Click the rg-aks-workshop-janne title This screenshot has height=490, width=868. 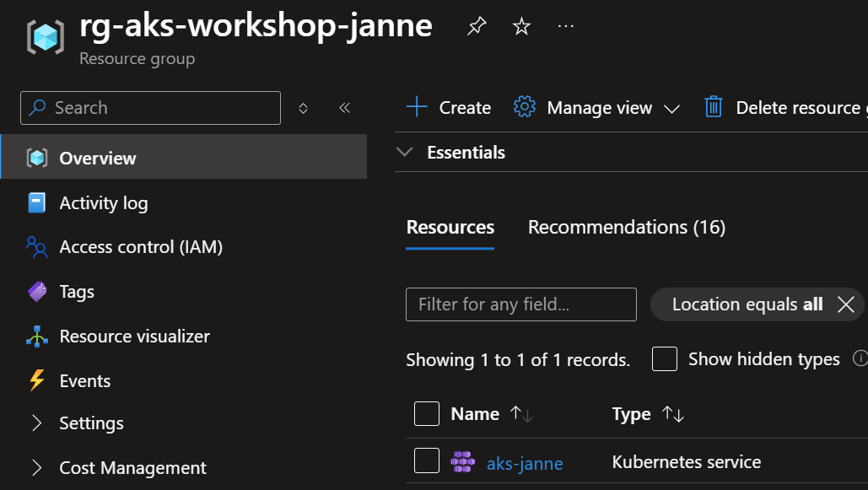coord(256,26)
